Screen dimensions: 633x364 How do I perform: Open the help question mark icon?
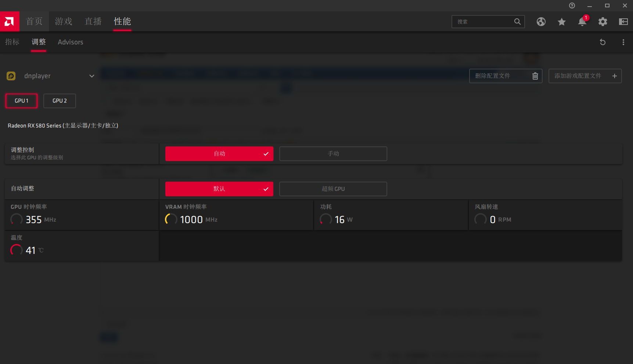pos(572,6)
